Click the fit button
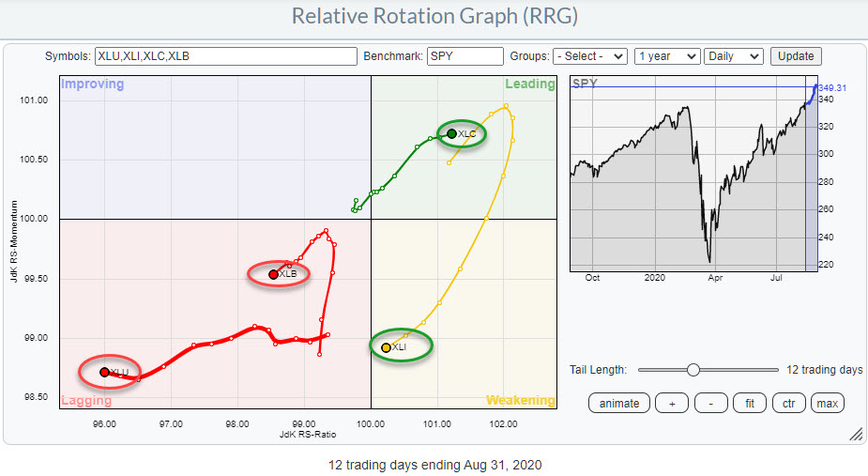 click(x=749, y=404)
